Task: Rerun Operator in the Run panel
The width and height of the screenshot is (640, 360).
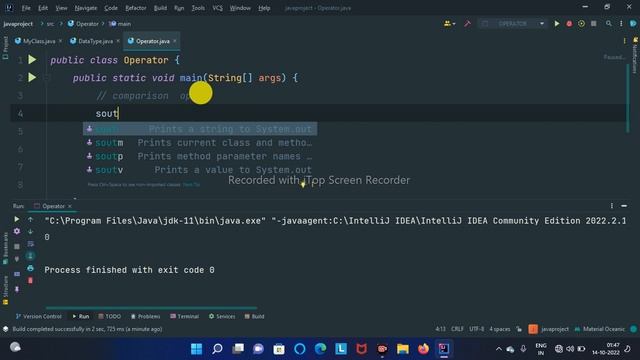Action: (17, 219)
